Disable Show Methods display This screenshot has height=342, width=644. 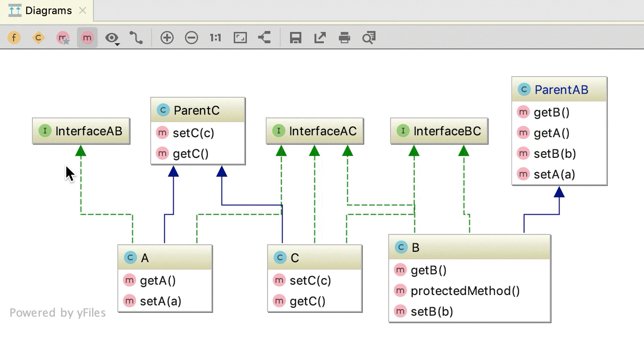[x=87, y=37]
